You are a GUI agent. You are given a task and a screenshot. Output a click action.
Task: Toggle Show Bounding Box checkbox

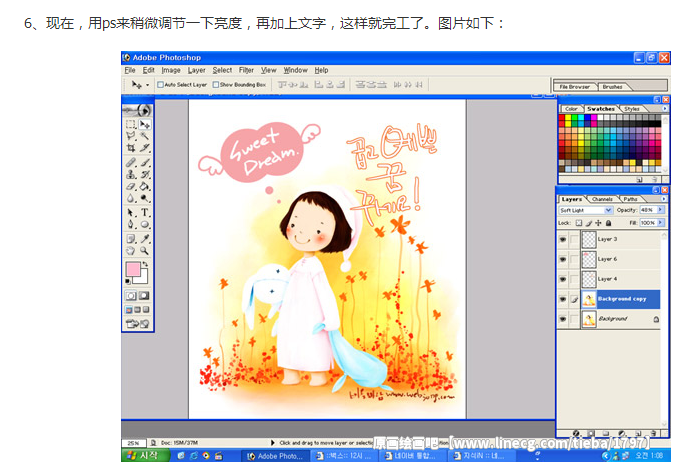215,84
